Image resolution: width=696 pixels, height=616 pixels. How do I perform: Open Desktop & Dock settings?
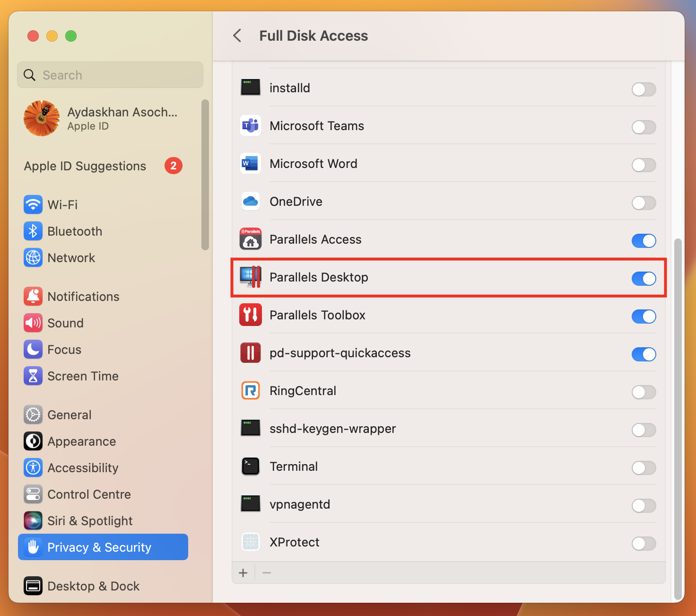[x=103, y=586]
